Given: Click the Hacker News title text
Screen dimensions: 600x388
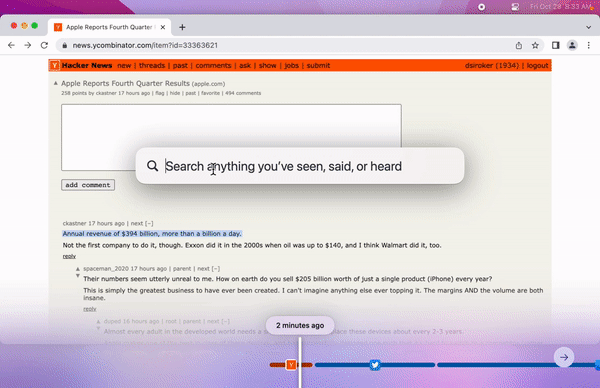Looking at the screenshot, I should [x=87, y=65].
